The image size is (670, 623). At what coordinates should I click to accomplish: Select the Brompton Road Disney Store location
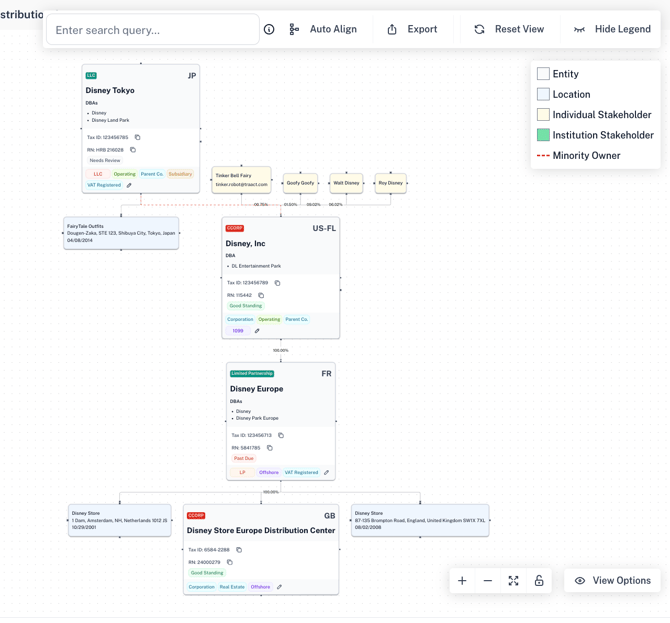(420, 520)
